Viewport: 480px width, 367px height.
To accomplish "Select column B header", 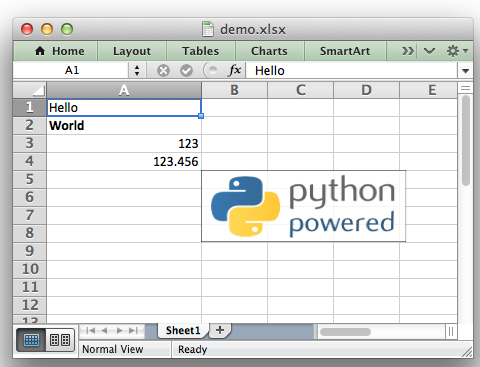I will coord(234,90).
